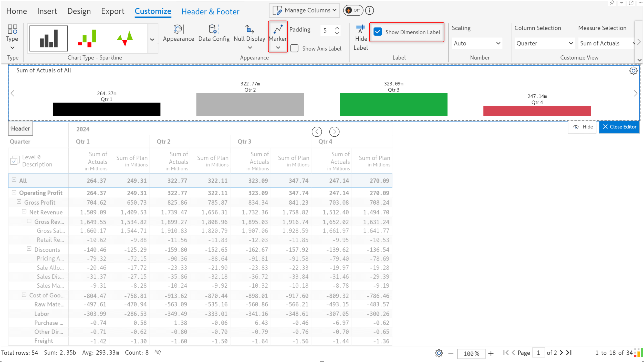Select the bar sparkline chart type
644x362 pixels.
(x=49, y=38)
